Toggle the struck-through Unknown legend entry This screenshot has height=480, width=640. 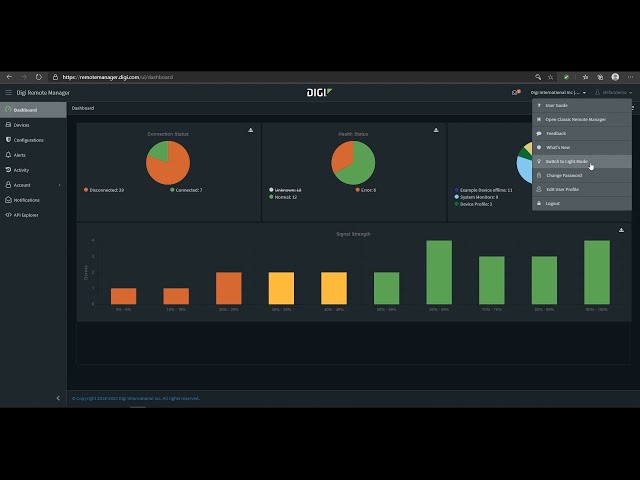[285, 190]
